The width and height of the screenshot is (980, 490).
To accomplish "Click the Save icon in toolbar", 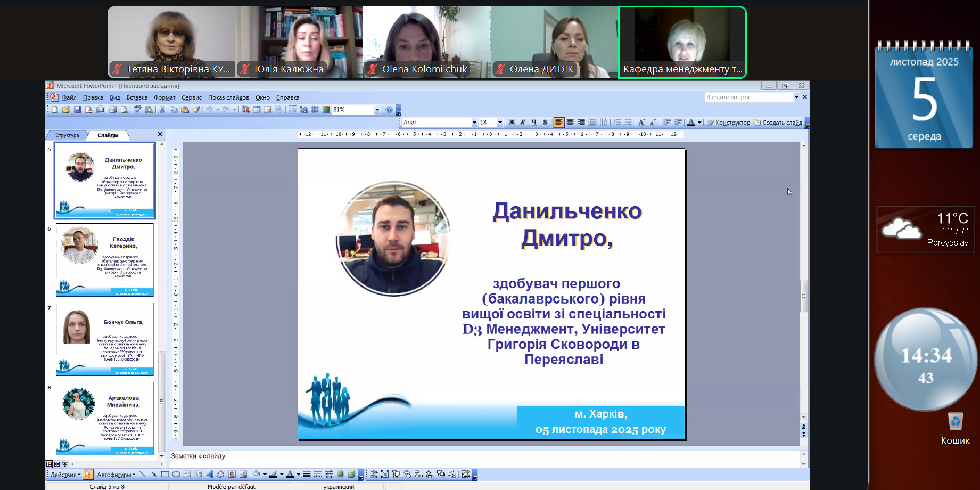I will 77,110.
